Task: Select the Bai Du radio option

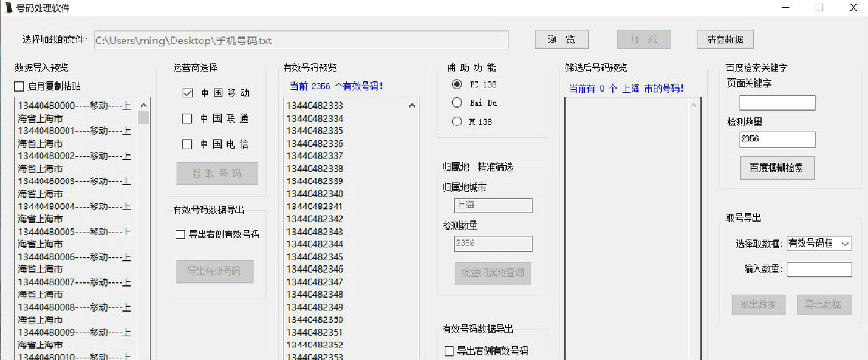Action: (457, 103)
